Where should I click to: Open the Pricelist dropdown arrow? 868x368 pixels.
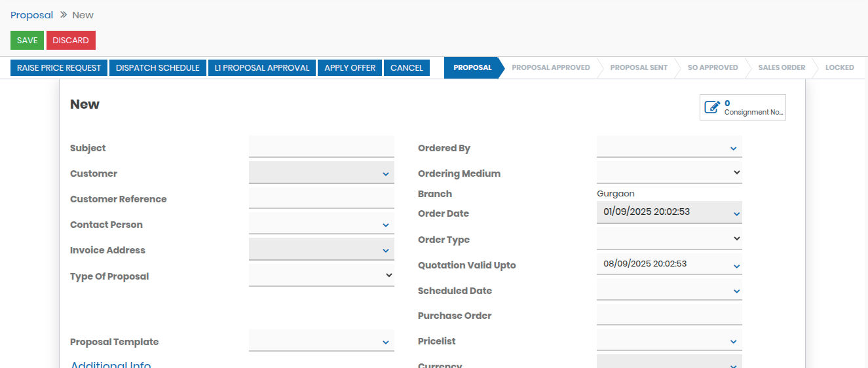point(734,342)
